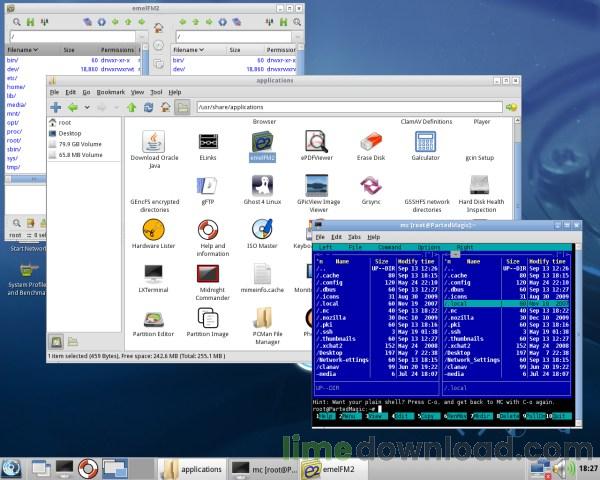Image resolution: width=600 pixels, height=480 pixels.
Task: Select the mimeinfo.cache file icon
Action: click(x=262, y=274)
